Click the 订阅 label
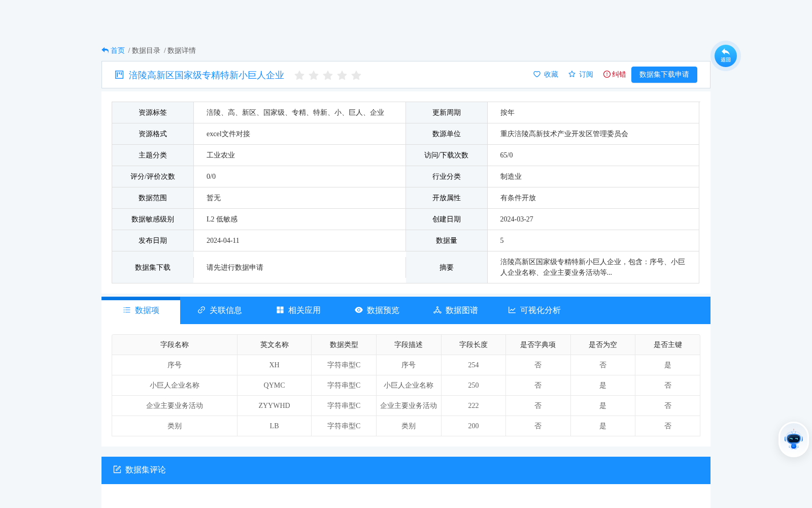Viewport: 812px width, 508px height. (586, 74)
